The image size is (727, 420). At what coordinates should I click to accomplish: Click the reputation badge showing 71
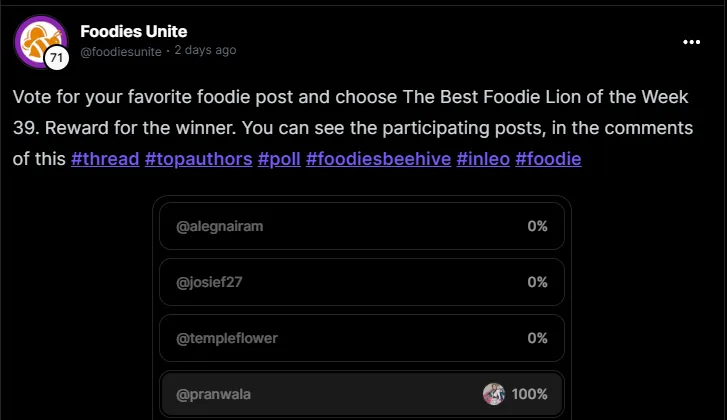point(57,58)
